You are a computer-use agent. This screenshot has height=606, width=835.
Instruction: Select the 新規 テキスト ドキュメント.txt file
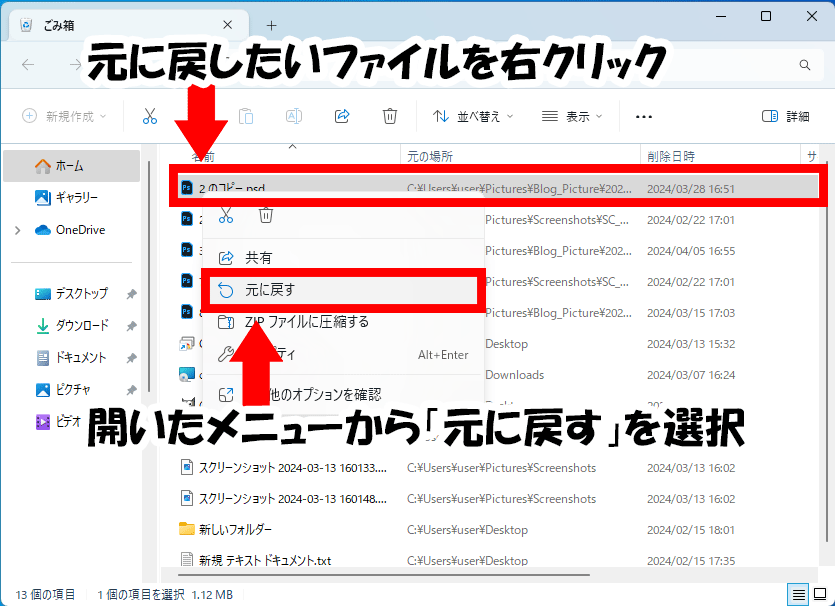(x=265, y=560)
